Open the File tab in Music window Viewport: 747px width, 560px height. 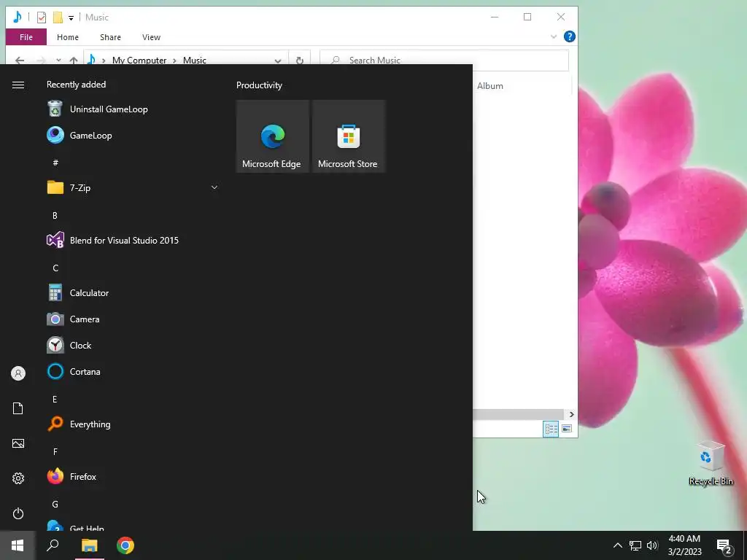[26, 37]
